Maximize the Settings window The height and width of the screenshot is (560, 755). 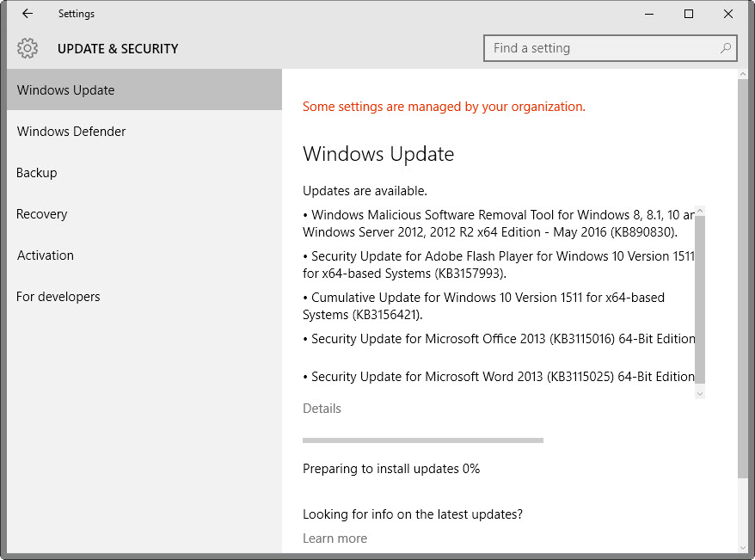pyautogui.click(x=689, y=14)
